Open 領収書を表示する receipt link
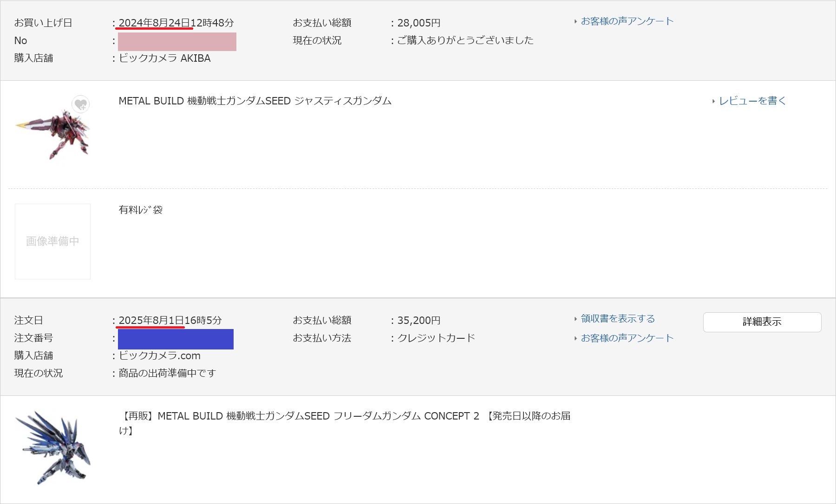The height and width of the screenshot is (504, 836). coord(617,319)
